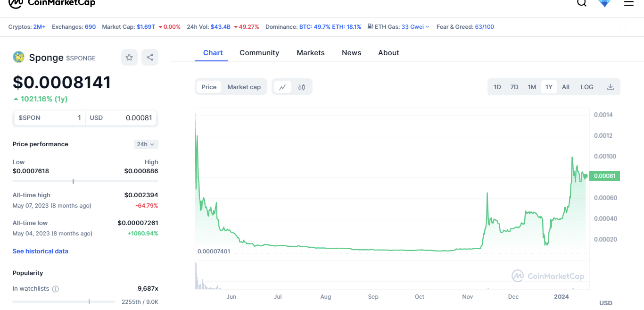Click the BTC 49.7% dominance link
The height and width of the screenshot is (310, 644).
tap(314, 27)
